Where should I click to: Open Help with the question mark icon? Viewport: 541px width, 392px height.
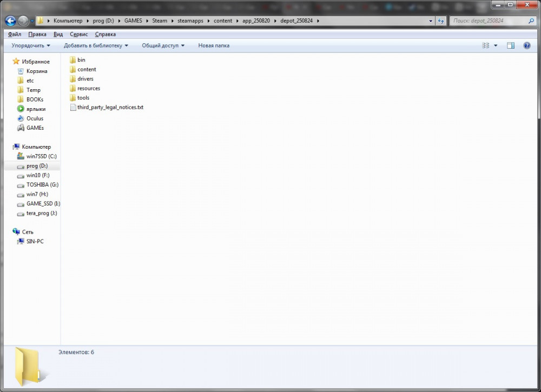coord(527,45)
